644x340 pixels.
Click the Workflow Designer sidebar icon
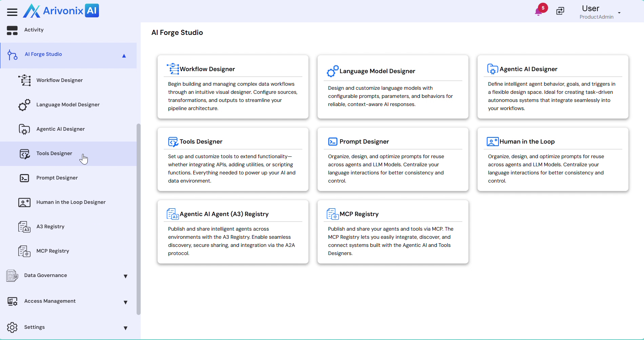tap(24, 80)
